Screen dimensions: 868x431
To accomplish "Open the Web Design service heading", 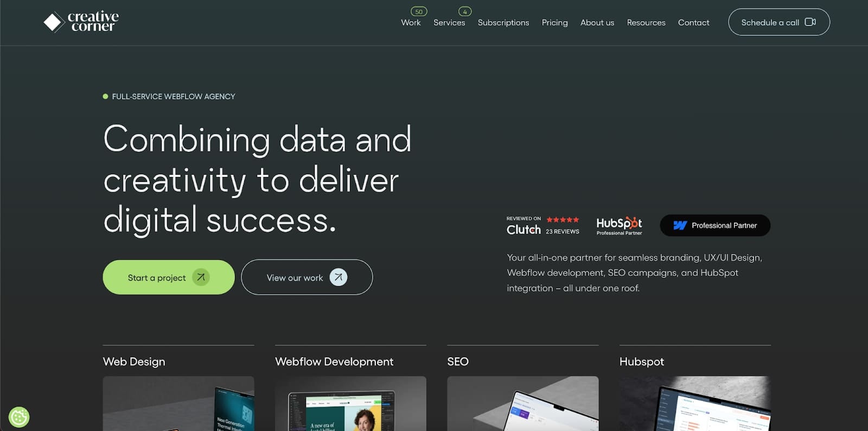I will (134, 362).
